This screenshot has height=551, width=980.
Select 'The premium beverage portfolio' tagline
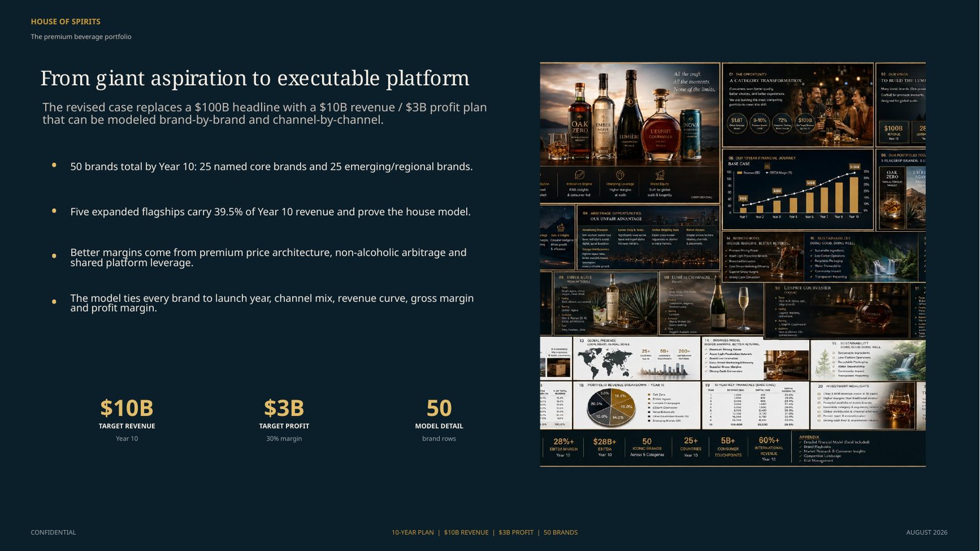pyautogui.click(x=81, y=37)
